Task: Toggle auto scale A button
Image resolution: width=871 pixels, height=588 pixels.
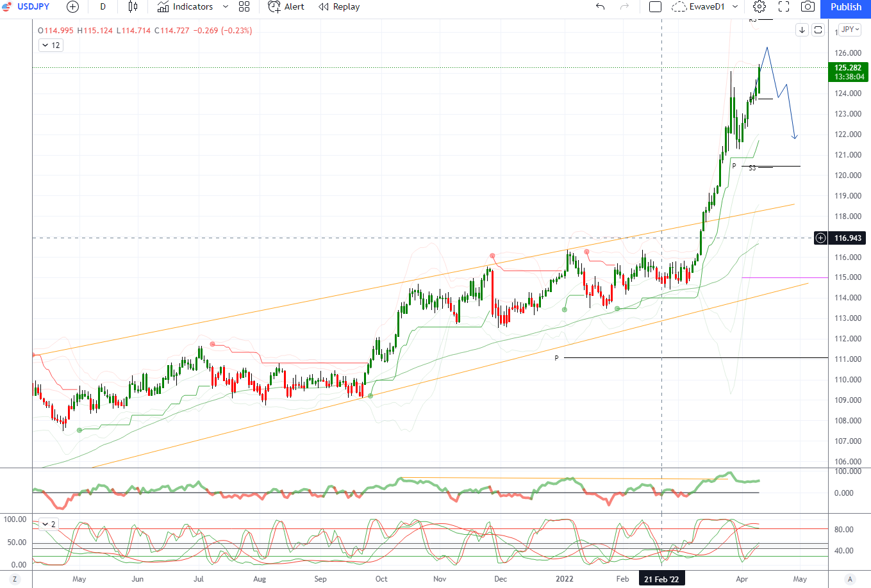Action: (x=850, y=579)
